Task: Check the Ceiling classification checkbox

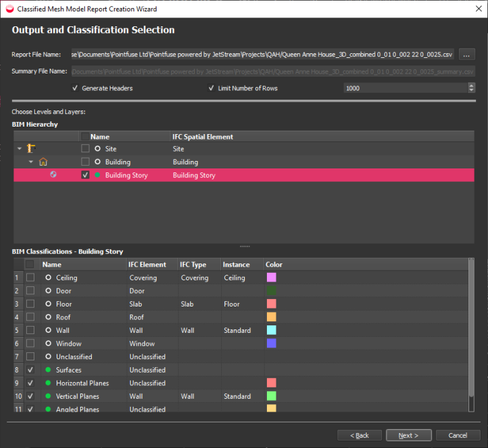Action: [x=30, y=277]
